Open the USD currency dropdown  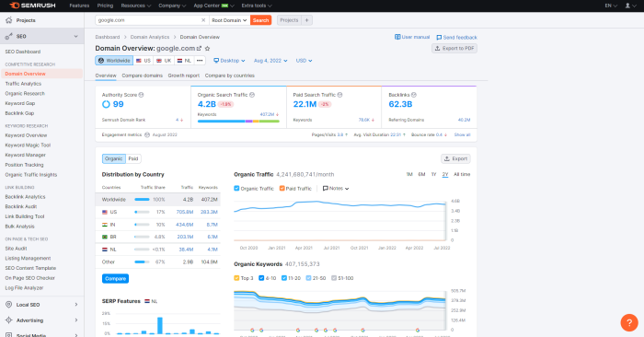(304, 61)
